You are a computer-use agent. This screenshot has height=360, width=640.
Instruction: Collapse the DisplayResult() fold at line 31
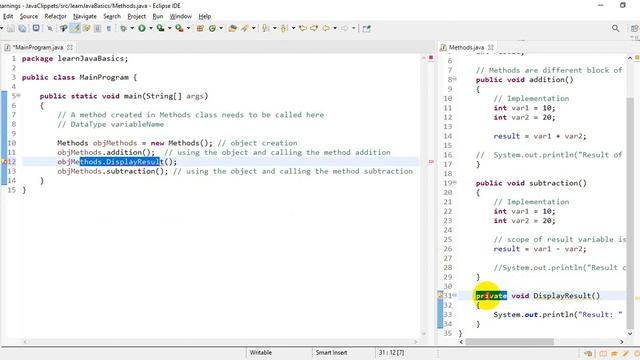point(454,295)
